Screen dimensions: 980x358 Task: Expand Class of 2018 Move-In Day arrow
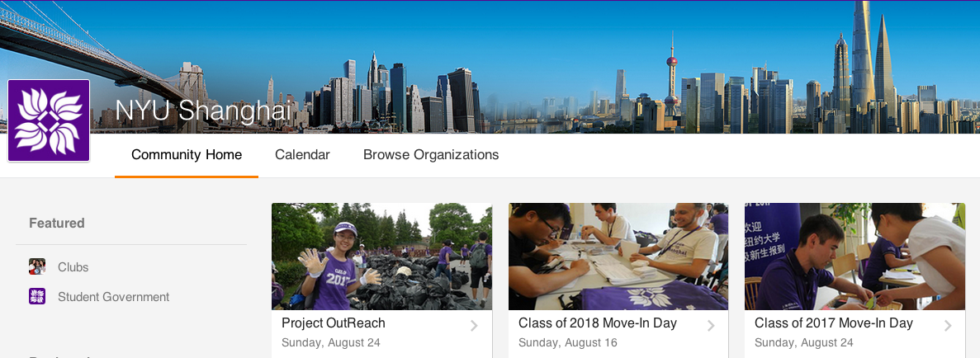point(711,326)
